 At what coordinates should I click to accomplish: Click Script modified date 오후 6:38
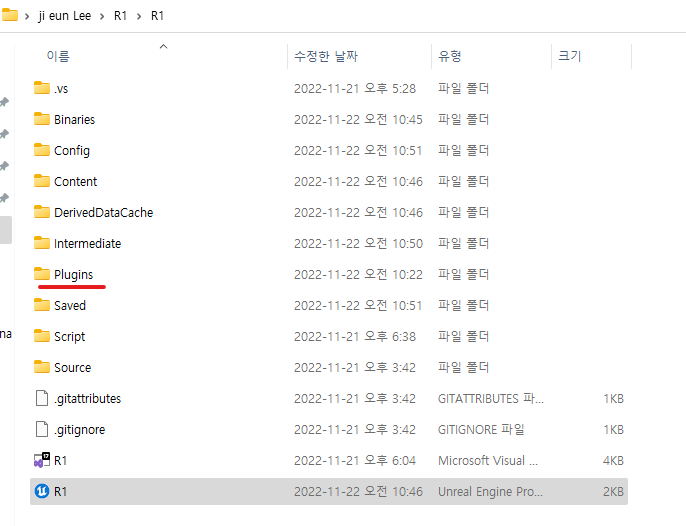point(355,337)
